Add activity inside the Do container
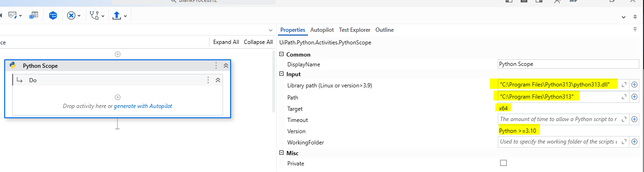The width and height of the screenshot is (644, 172). pos(118,97)
